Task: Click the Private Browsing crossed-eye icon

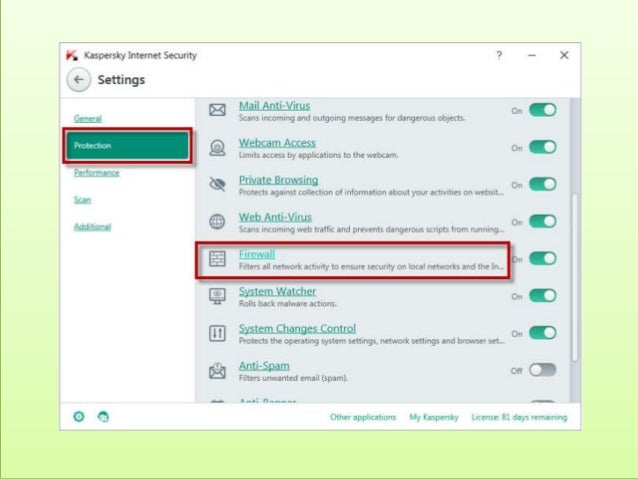Action: pos(217,184)
